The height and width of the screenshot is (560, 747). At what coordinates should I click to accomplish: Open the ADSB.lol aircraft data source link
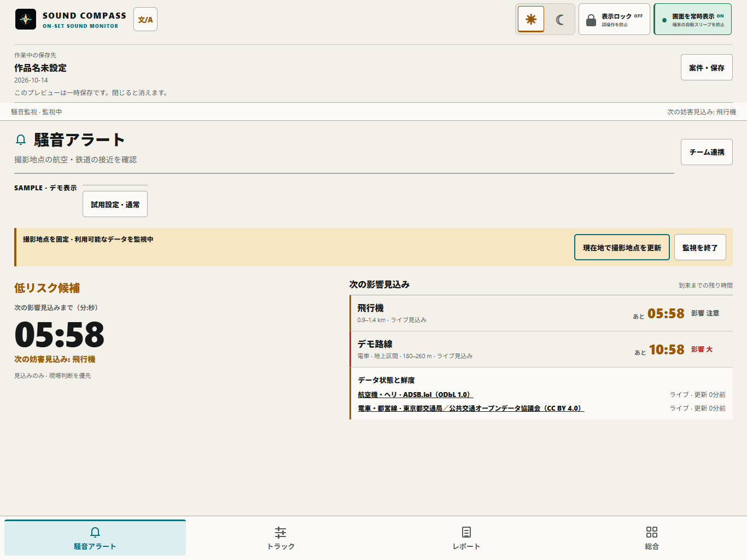click(416, 394)
